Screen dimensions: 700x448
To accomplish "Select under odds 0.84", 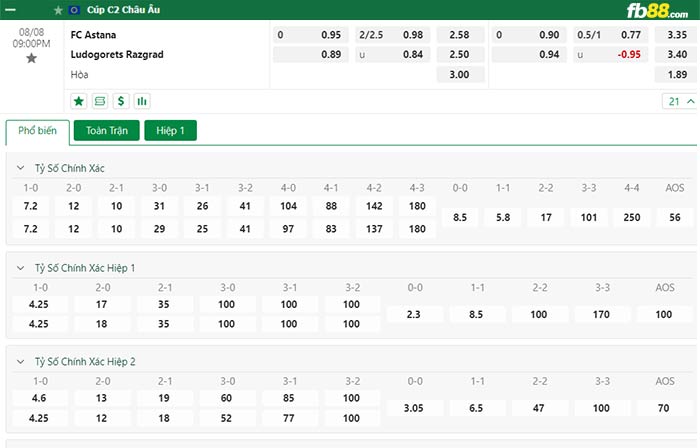I will pyautogui.click(x=392, y=54).
